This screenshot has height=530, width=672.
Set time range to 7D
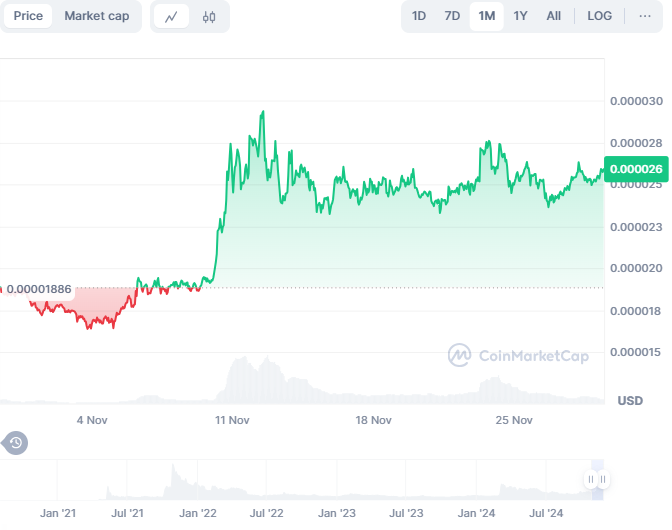pyautogui.click(x=452, y=16)
